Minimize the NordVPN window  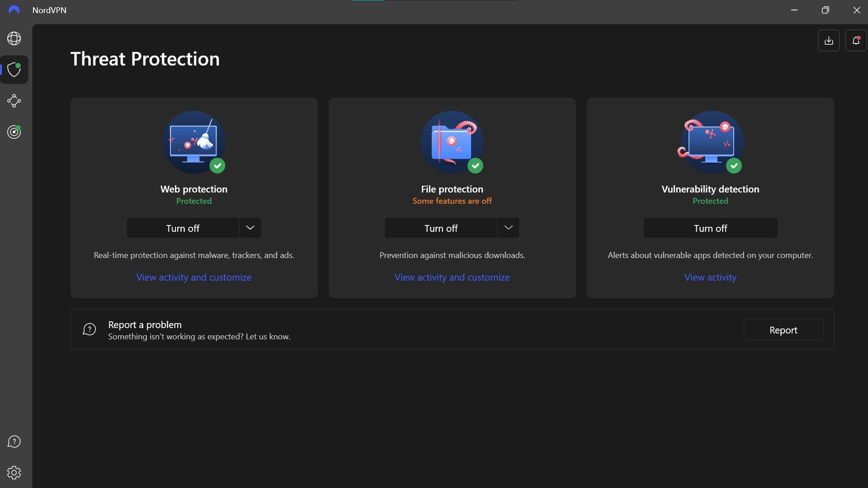pyautogui.click(x=794, y=10)
